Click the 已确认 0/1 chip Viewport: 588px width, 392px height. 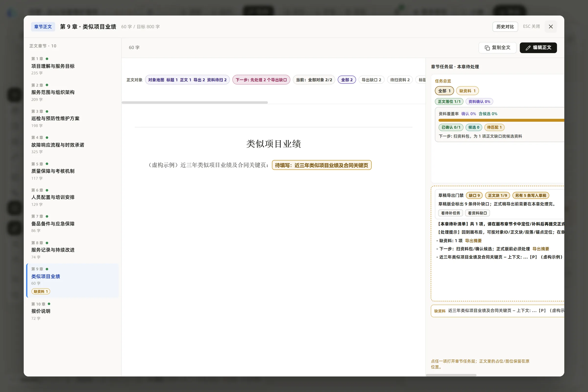click(451, 127)
